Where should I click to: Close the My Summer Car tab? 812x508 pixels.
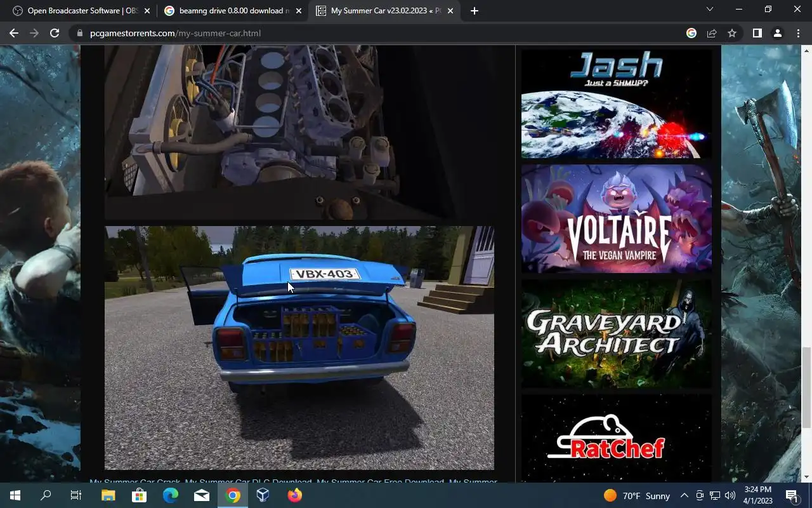[x=451, y=11]
